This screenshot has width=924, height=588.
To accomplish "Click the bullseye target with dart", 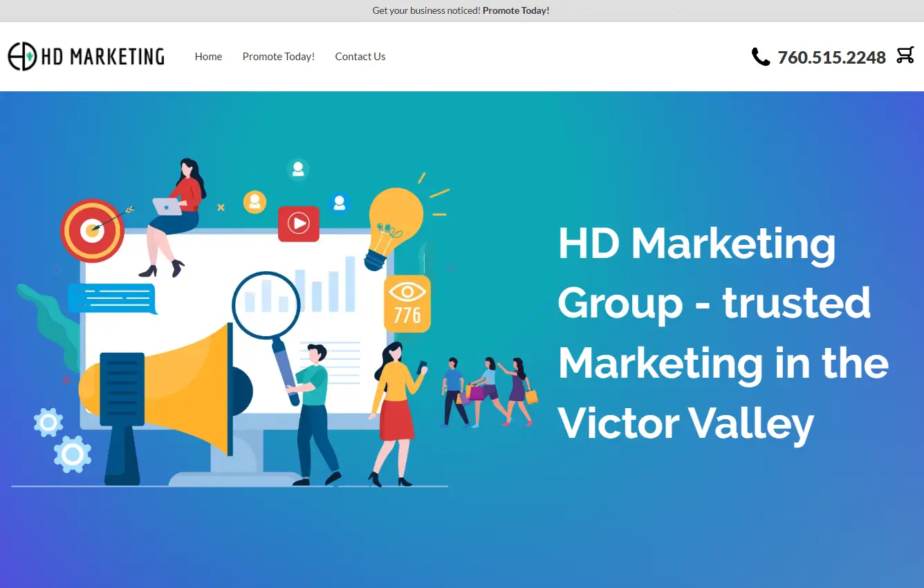I will (x=93, y=232).
